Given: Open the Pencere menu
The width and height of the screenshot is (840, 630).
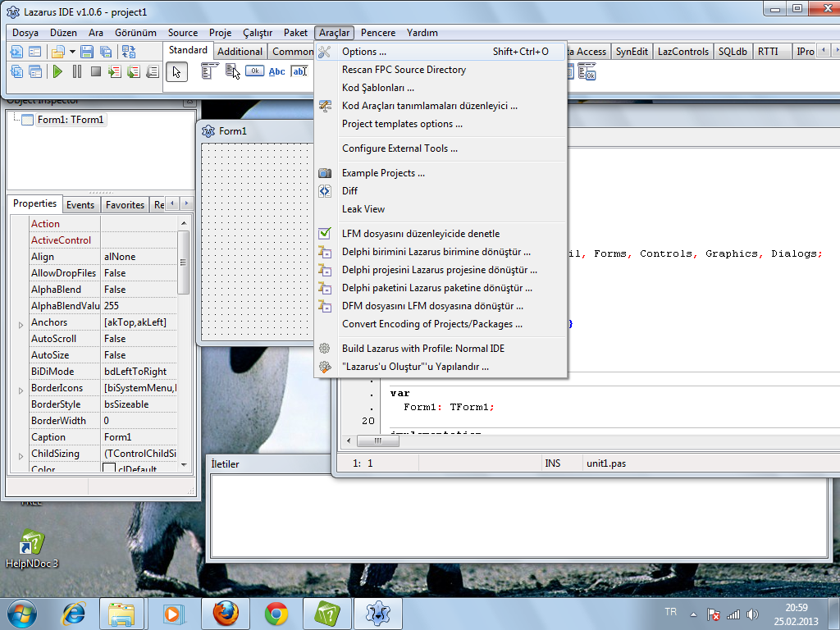Looking at the screenshot, I should 378,33.
